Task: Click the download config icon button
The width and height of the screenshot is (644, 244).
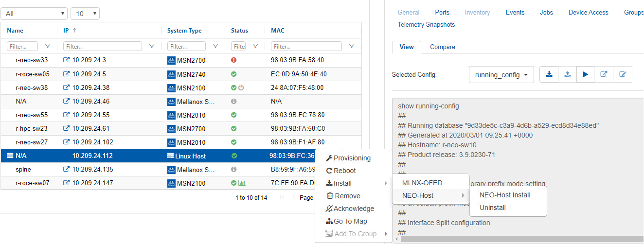Action: tap(549, 75)
